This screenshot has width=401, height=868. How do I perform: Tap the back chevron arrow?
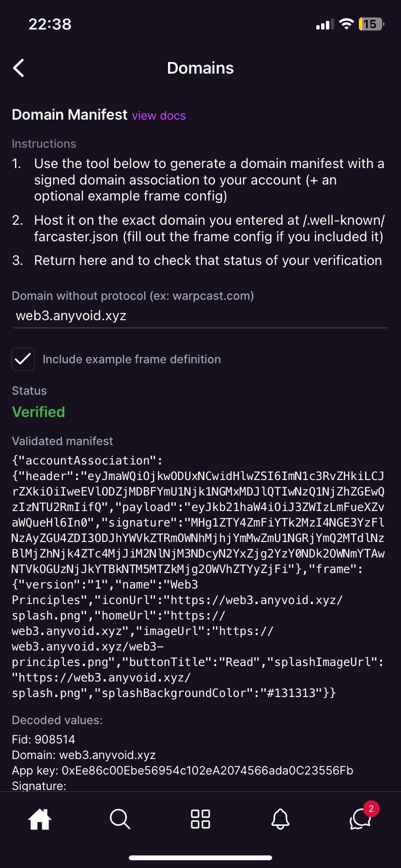tap(18, 68)
